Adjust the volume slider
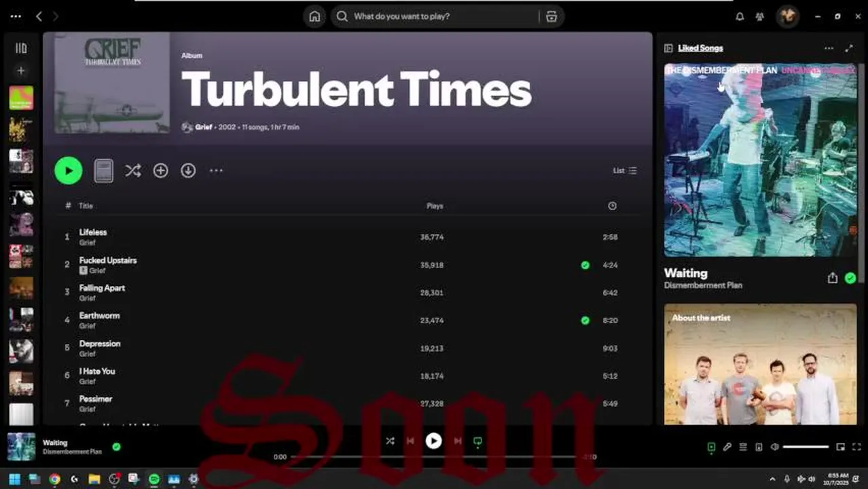868x489 pixels. click(806, 447)
